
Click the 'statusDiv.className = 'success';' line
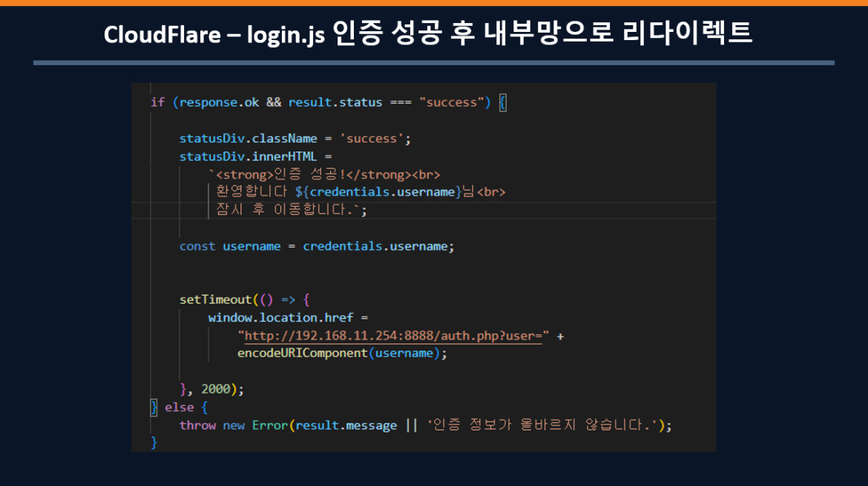[295, 139]
